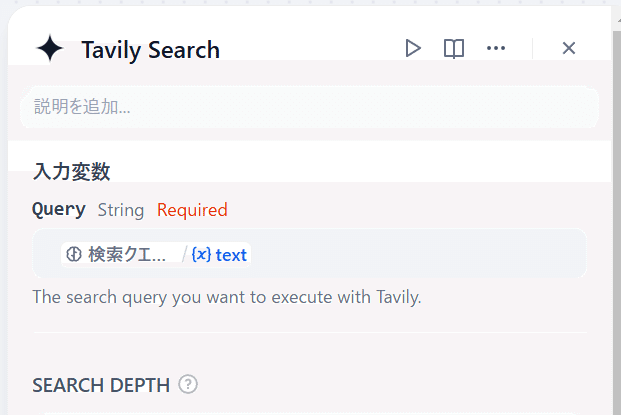This screenshot has height=415, width=621.
Task: Select the 検索クエ... variable chip
Action: tap(120, 254)
